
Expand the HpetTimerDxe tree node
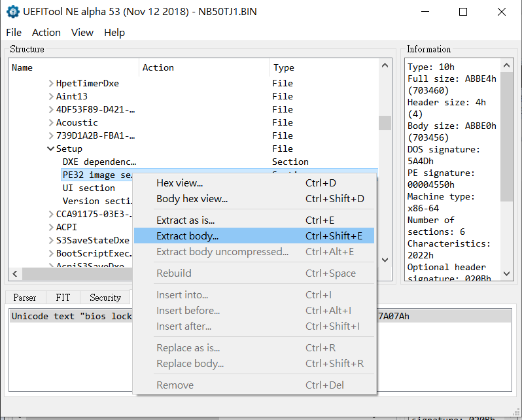point(51,83)
